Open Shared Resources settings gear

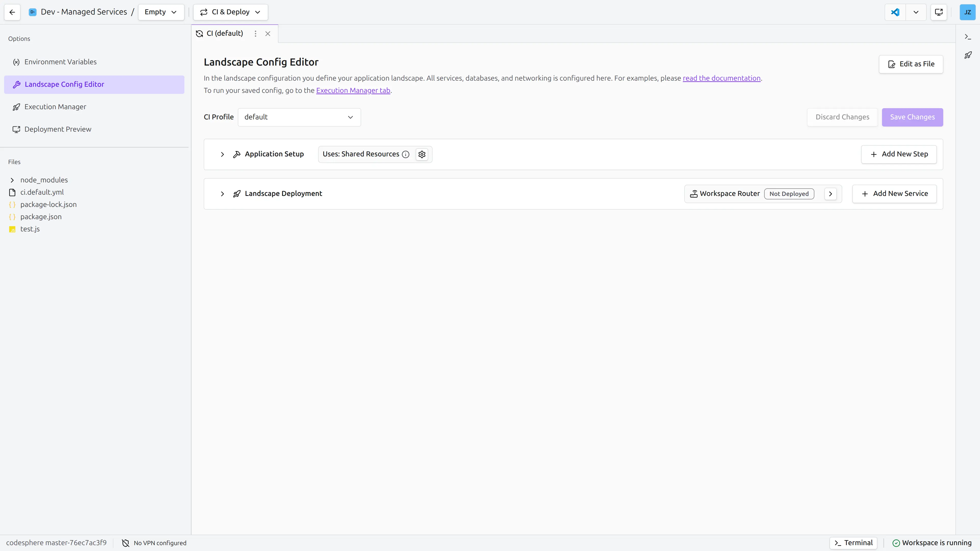pyautogui.click(x=422, y=154)
